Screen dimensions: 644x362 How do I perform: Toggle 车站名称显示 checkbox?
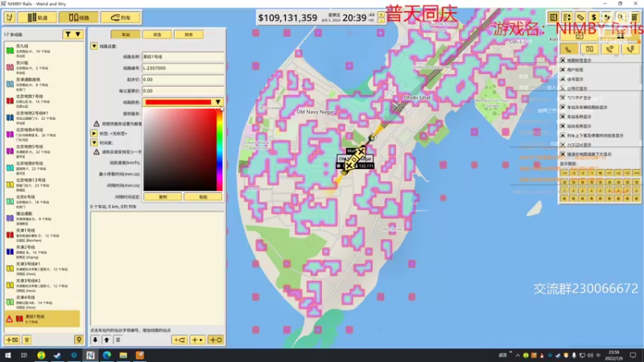[563, 117]
